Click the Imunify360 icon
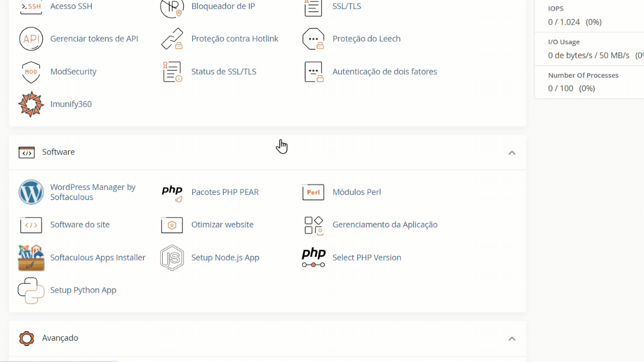644x362 pixels. 31,104
